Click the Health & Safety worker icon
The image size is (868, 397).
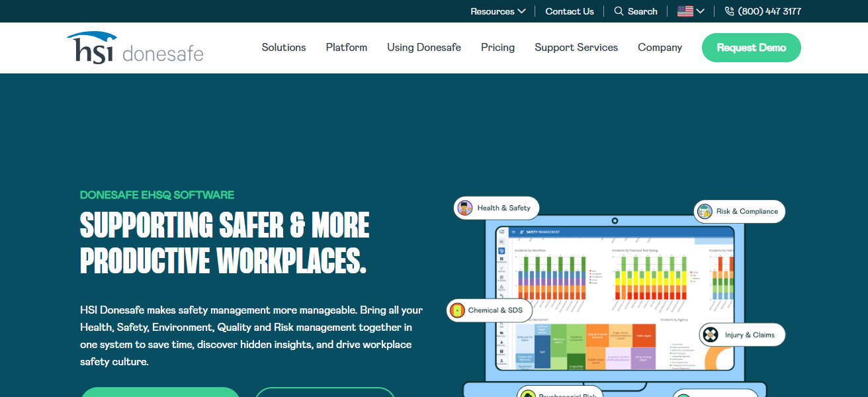(465, 208)
